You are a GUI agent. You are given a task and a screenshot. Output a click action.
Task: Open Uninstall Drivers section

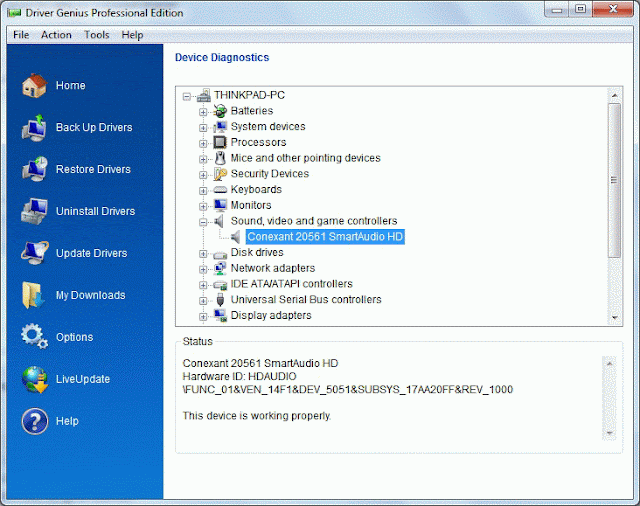pos(95,211)
